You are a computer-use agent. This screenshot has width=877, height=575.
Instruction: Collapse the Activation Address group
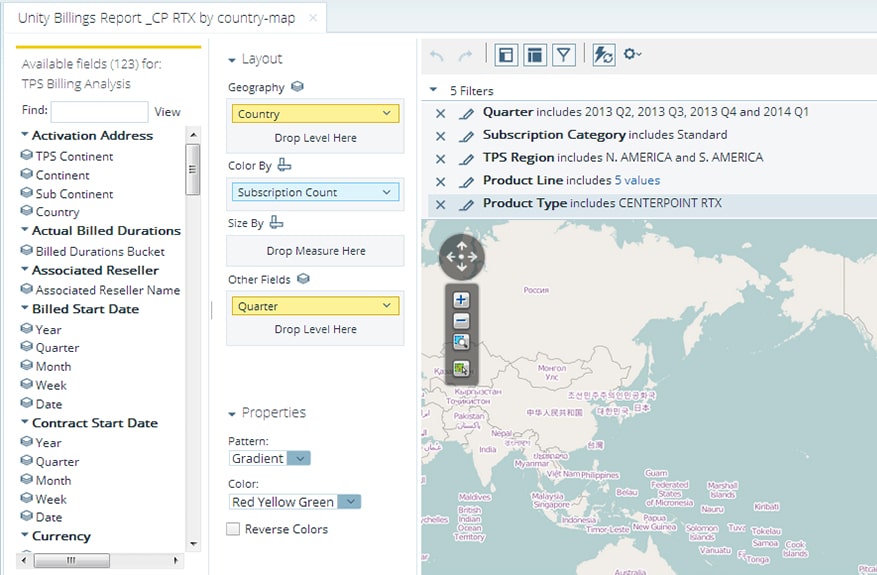(x=24, y=135)
